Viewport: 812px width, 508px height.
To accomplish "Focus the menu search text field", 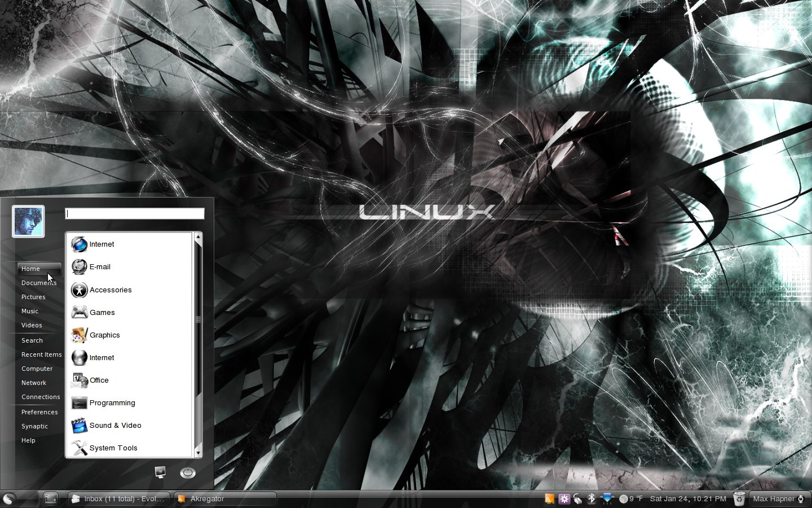I will (x=135, y=213).
